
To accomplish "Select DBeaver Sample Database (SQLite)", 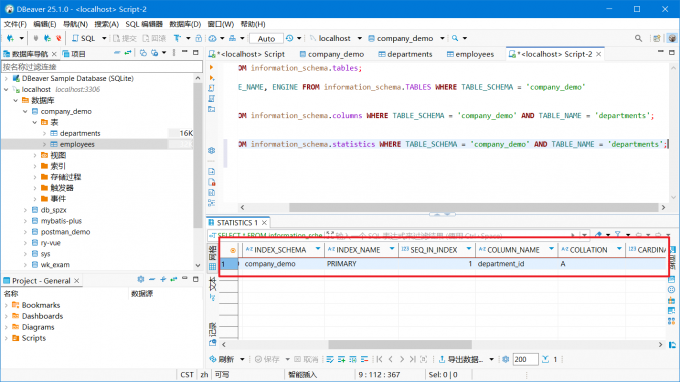I will [x=77, y=78].
